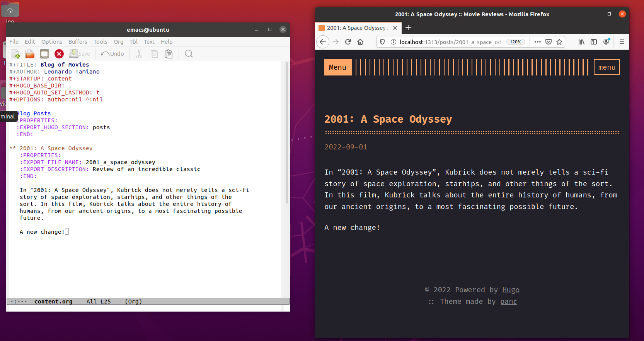Image resolution: width=644 pixels, height=341 pixels.
Task: Open the Org menu in Emacs
Action: (x=119, y=42)
